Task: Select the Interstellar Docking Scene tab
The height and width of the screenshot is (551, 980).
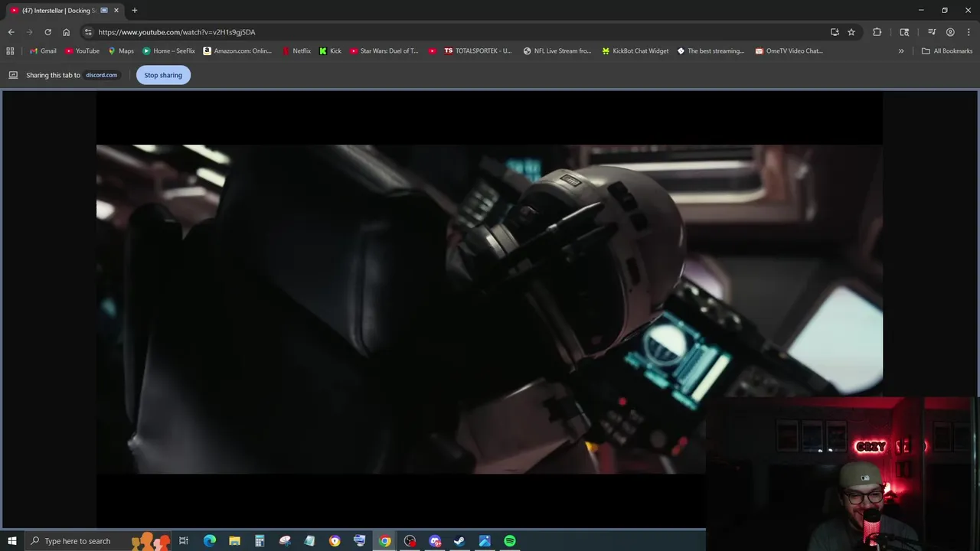Action: tap(60, 11)
